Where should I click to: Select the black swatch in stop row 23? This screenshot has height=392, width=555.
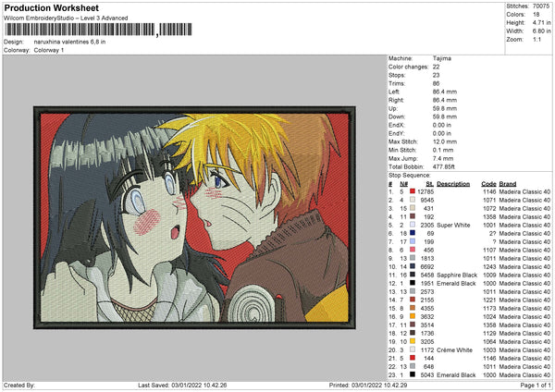[x=413, y=374]
